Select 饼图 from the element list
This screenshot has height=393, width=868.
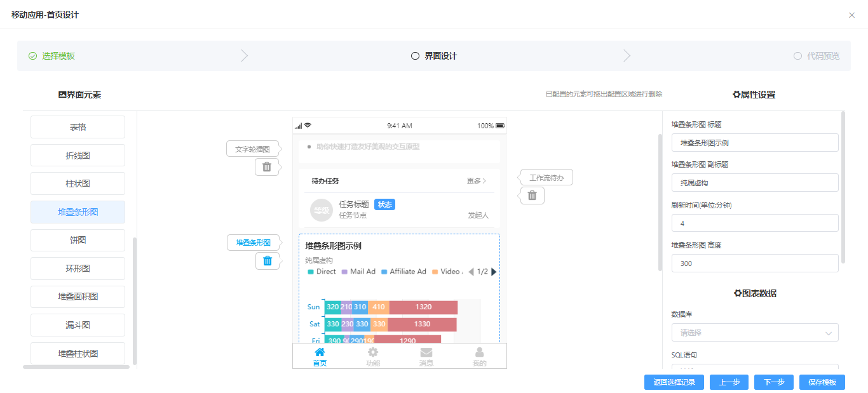(78, 240)
